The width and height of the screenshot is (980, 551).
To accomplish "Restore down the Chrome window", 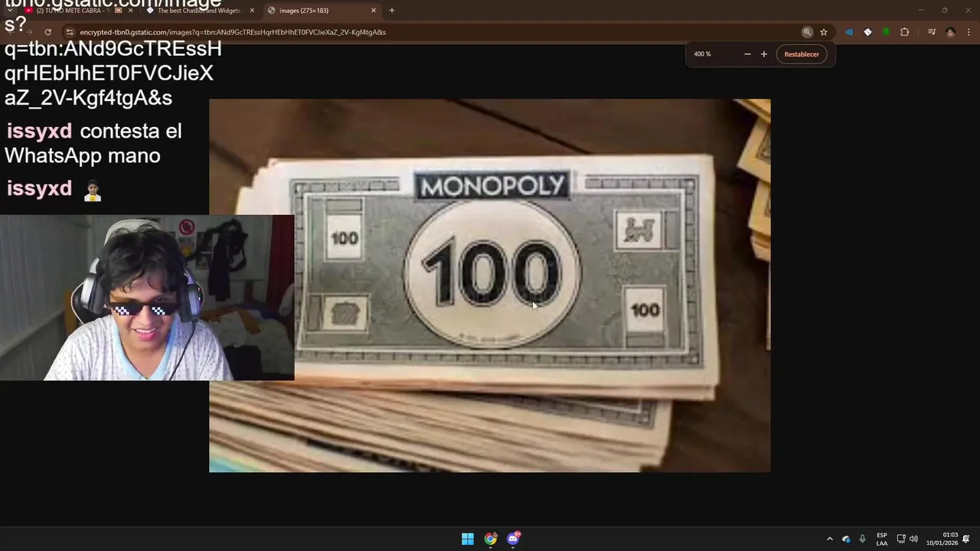I will 945,11.
